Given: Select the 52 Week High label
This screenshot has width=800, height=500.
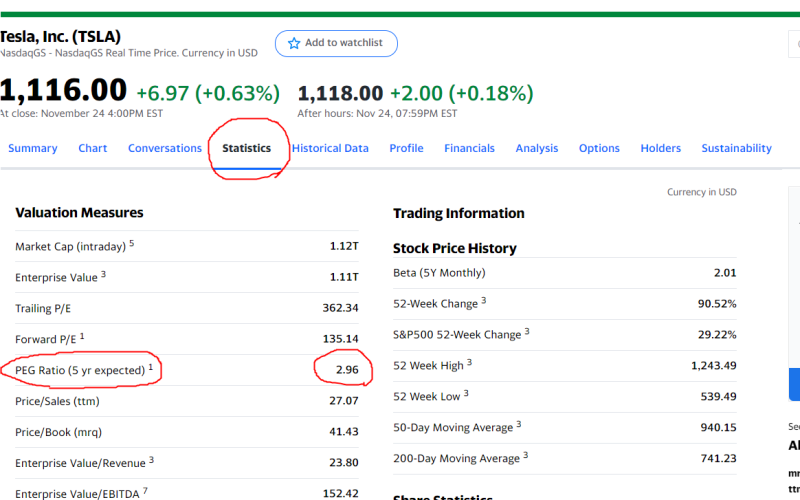Looking at the screenshot, I should 428,366.
